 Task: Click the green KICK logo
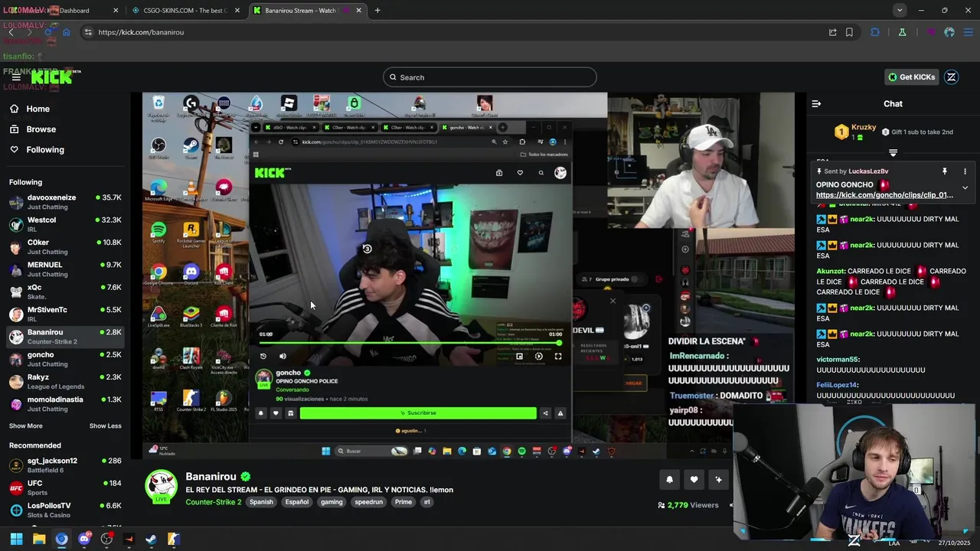[x=52, y=77]
